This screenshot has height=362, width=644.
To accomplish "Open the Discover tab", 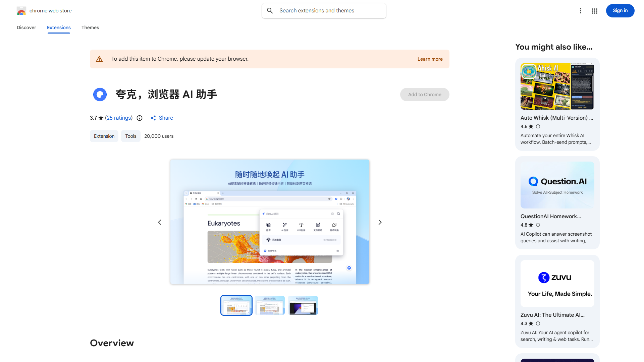I will pos(26,27).
